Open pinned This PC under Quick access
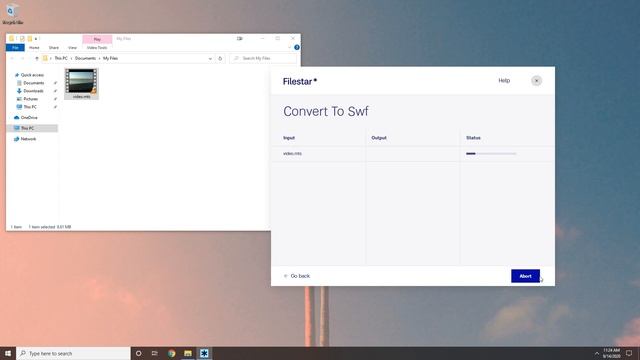 click(30, 107)
